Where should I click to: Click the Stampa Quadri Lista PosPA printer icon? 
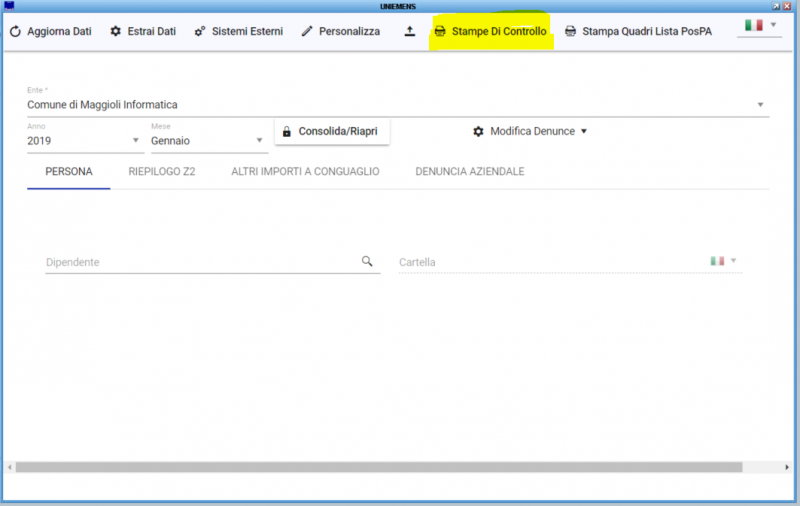[570, 32]
